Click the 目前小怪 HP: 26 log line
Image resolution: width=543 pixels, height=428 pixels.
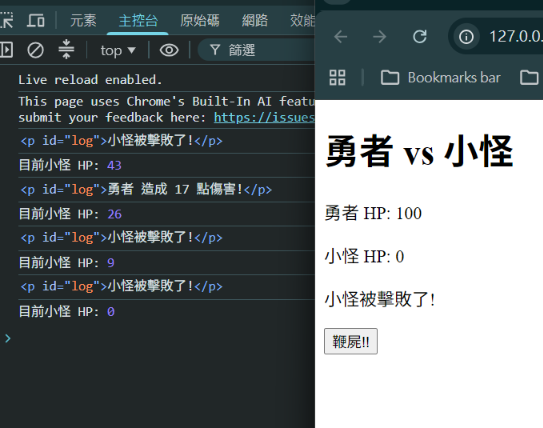pos(70,214)
